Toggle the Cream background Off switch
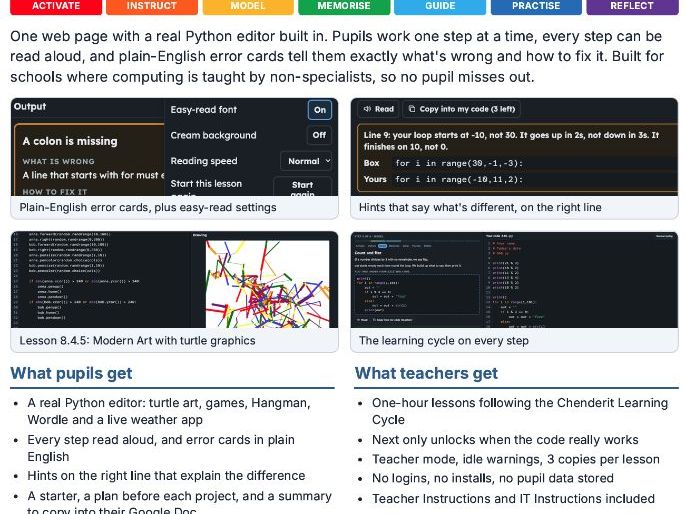685x514 pixels. tap(319, 135)
